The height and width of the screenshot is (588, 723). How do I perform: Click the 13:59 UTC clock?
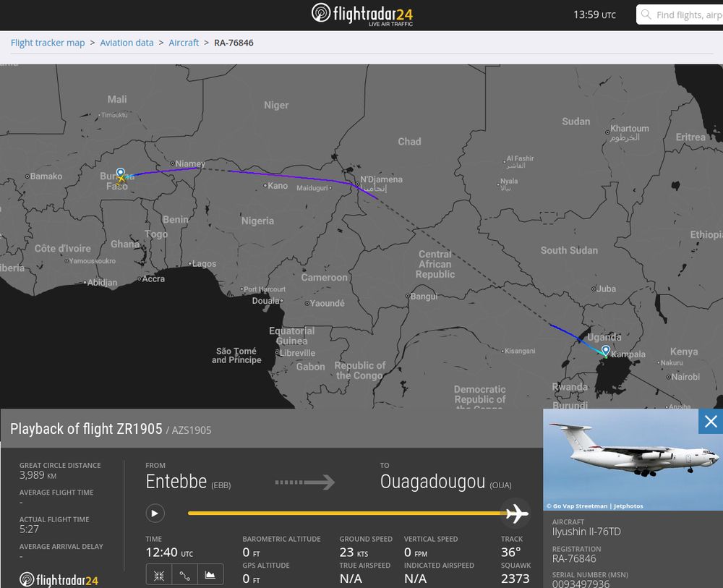coord(594,14)
